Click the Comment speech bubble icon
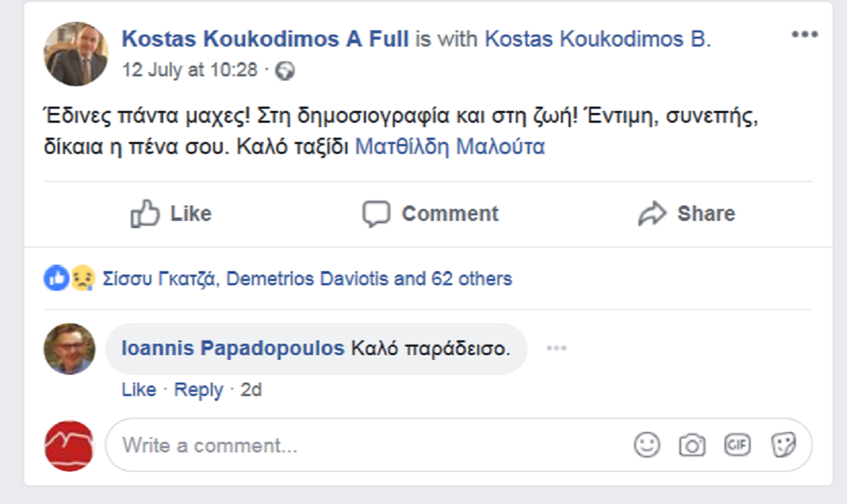 pyautogui.click(x=376, y=213)
